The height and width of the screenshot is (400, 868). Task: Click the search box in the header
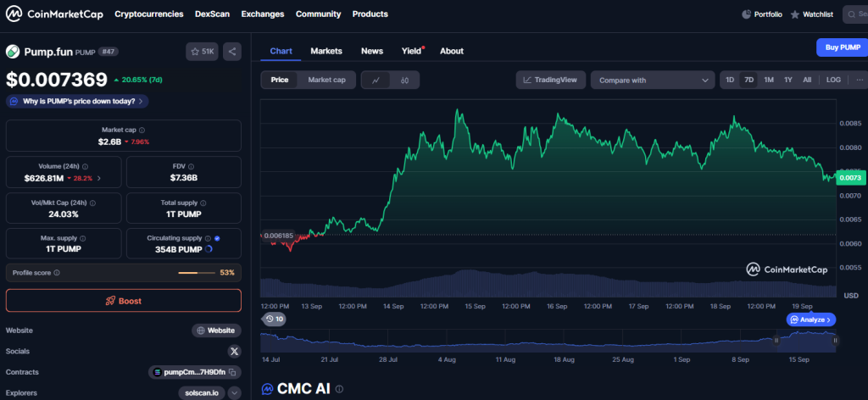[855, 14]
